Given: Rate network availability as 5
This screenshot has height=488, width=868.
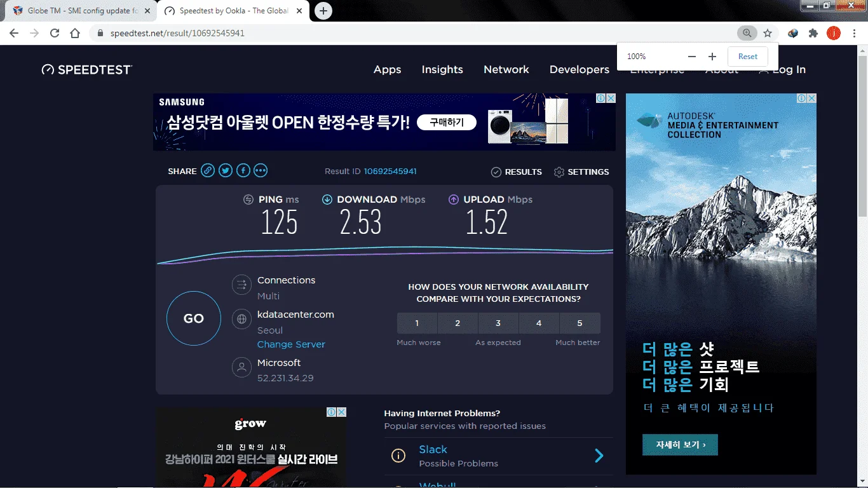Looking at the screenshot, I should click(580, 323).
